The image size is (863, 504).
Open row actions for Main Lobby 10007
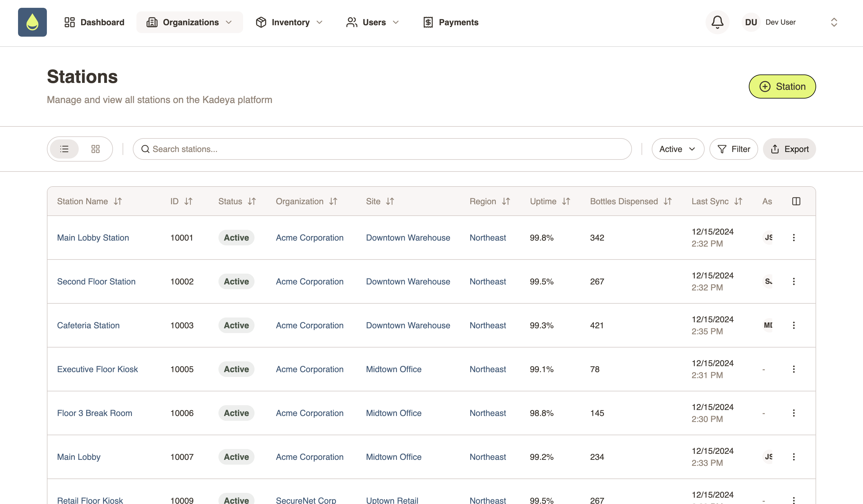point(794,457)
